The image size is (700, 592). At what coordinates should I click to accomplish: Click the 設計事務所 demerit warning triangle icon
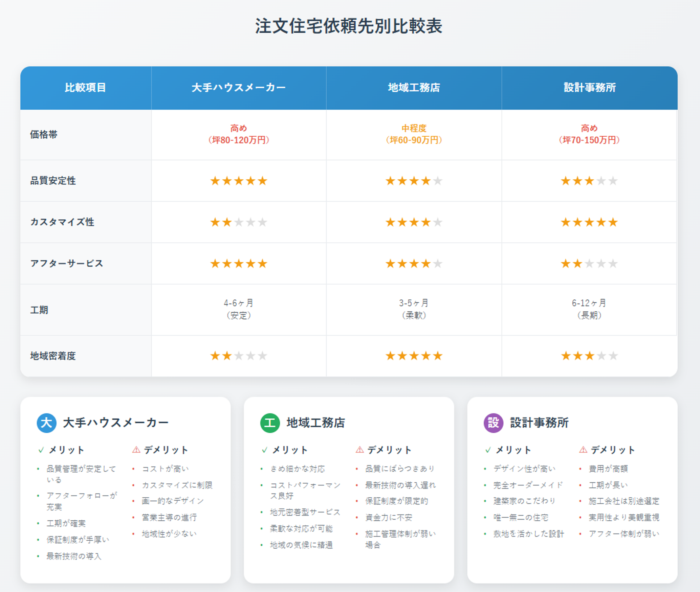coord(583,450)
